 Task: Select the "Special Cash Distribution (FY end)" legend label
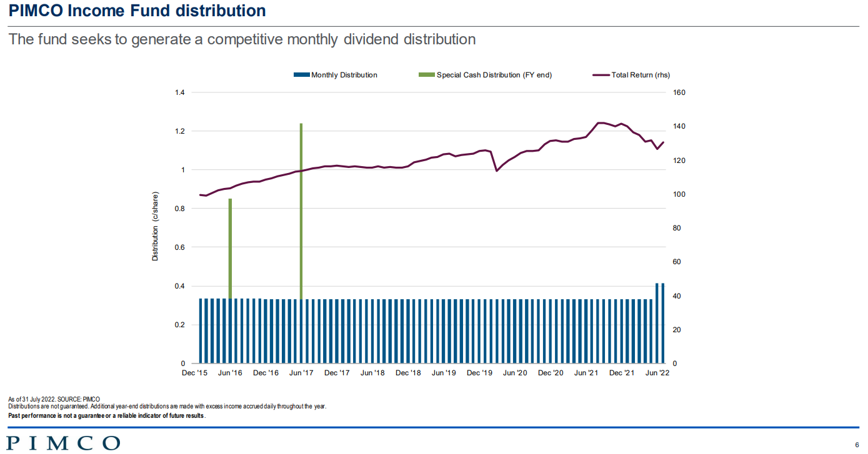pyautogui.click(x=494, y=75)
